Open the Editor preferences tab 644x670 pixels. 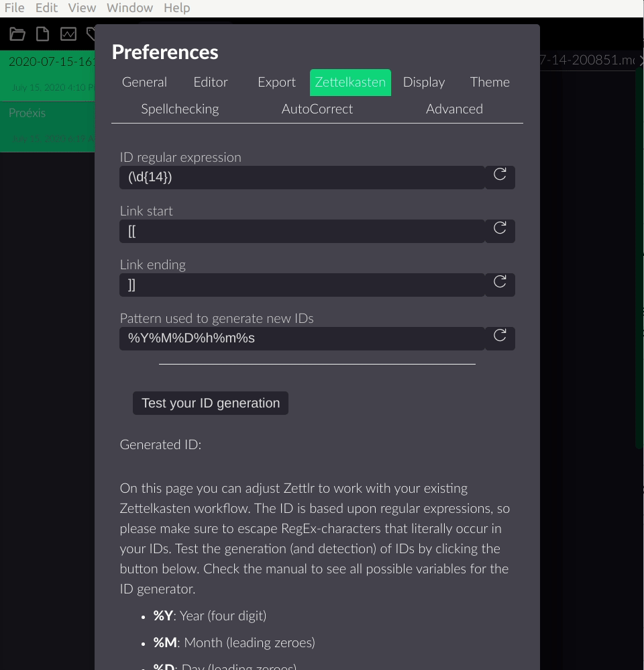tap(211, 83)
